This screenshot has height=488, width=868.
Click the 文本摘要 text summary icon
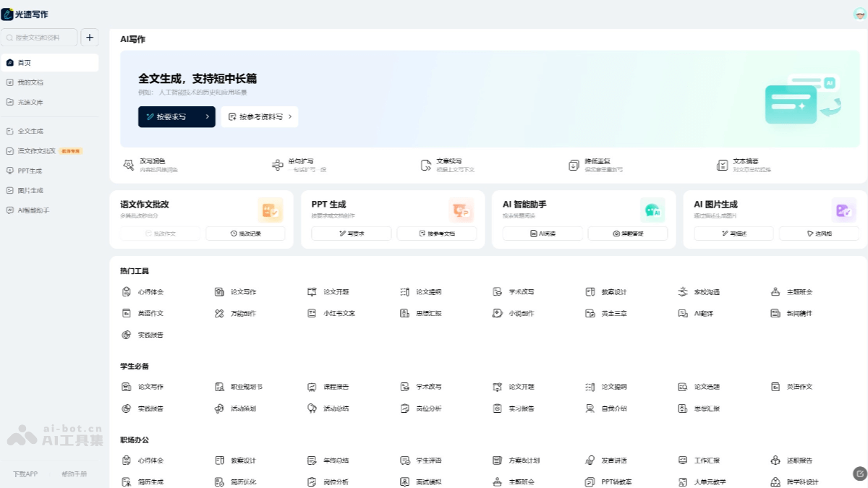tap(722, 165)
